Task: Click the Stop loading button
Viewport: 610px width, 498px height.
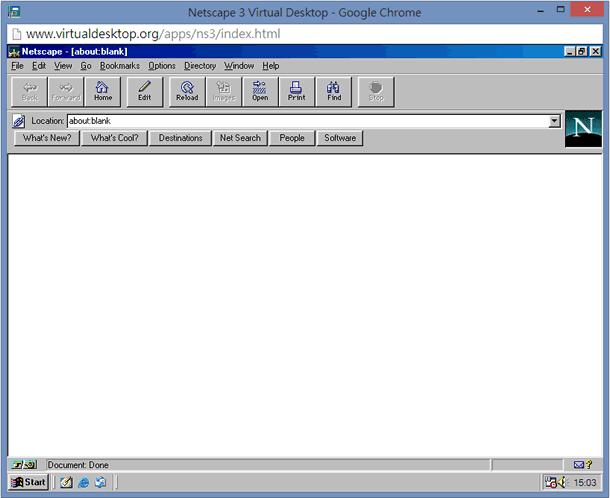Action: [x=376, y=92]
